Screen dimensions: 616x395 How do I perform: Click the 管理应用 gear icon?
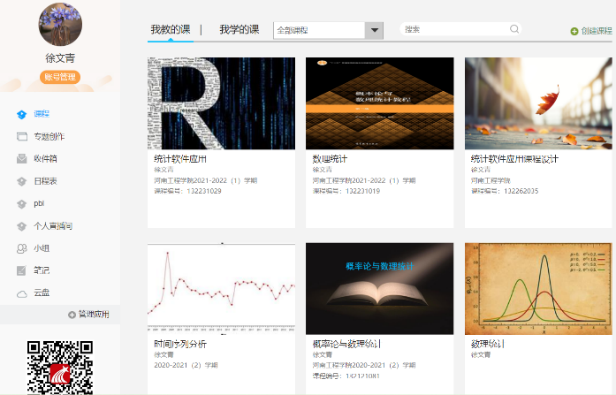[72, 315]
